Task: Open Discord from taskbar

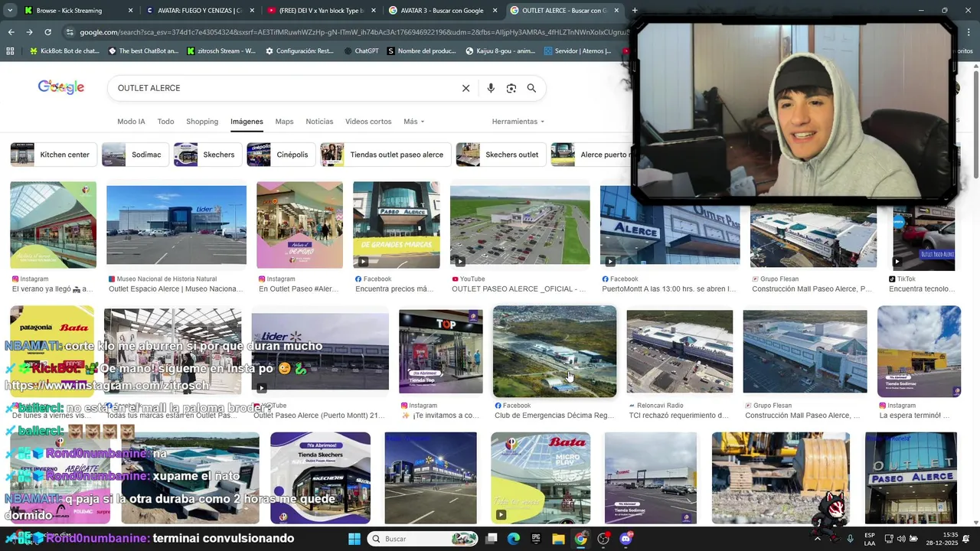Action: point(626,539)
